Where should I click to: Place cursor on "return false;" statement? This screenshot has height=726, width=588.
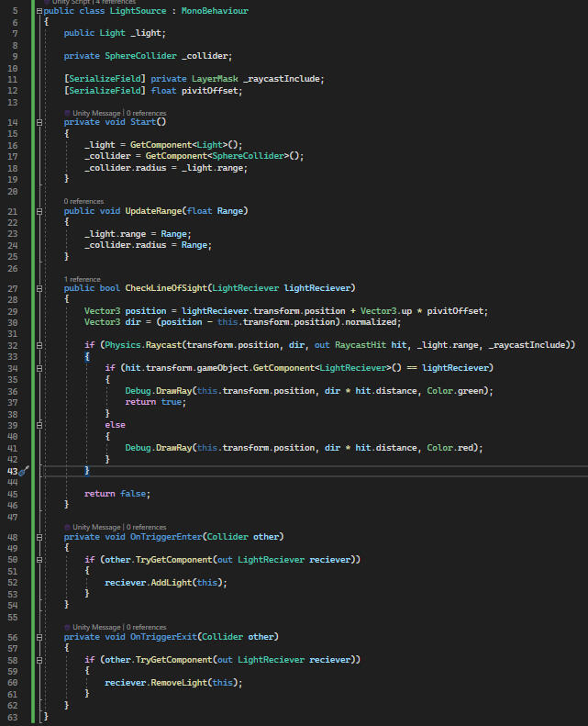tap(116, 494)
